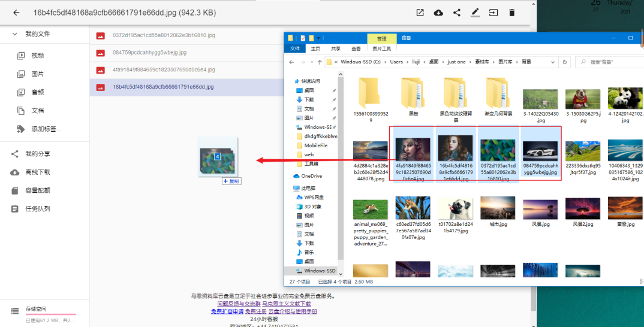Click the 管理 contextual tab in Explorer
644x327 pixels.
tap(381, 38)
